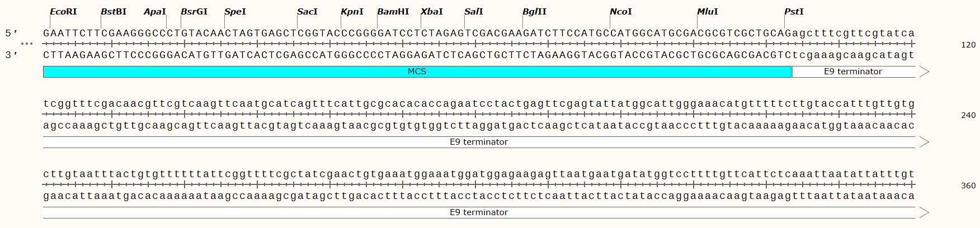Click the ellipsis before the 5' strand
Viewport: 980px width, 228px height.
pos(27,44)
